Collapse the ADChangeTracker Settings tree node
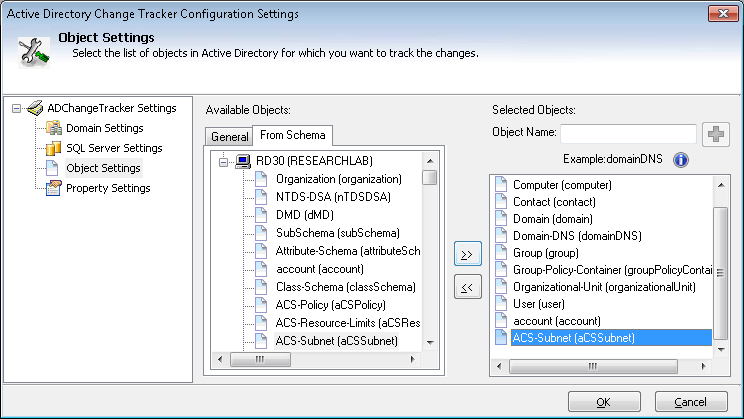744x419 pixels. [17, 109]
